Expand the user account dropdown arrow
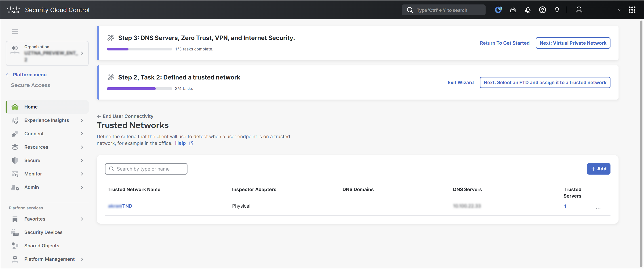 (x=619, y=10)
